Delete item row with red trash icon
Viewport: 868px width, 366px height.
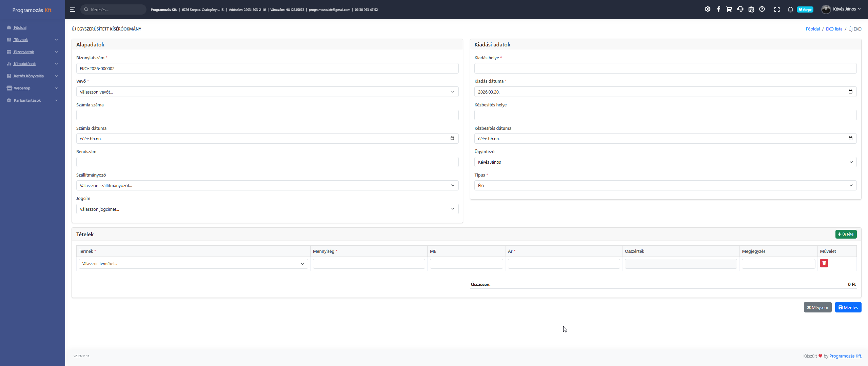click(824, 263)
